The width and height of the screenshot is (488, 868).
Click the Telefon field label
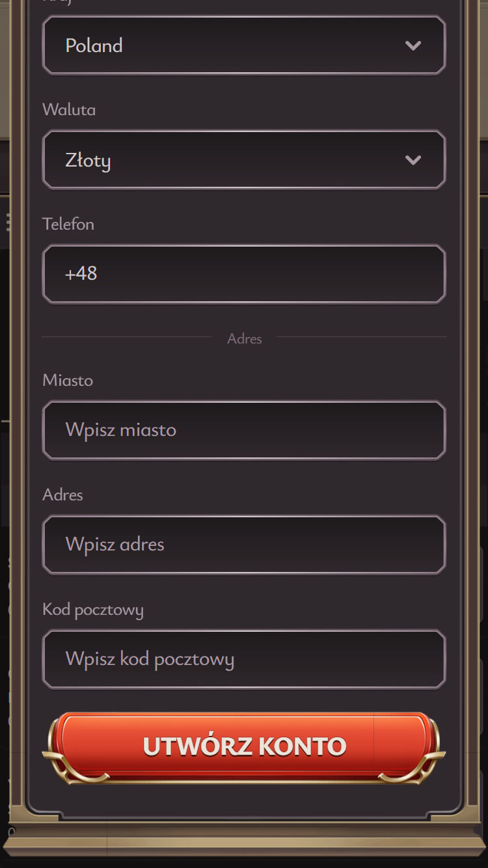pyautogui.click(x=68, y=224)
